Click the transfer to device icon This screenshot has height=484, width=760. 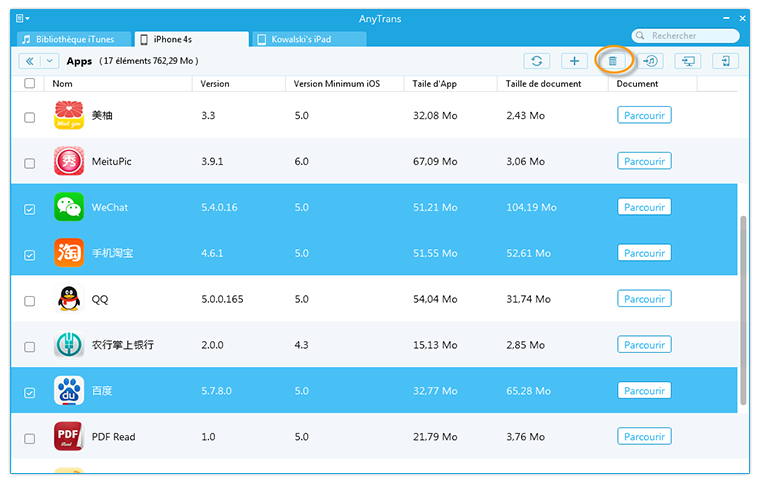726,61
